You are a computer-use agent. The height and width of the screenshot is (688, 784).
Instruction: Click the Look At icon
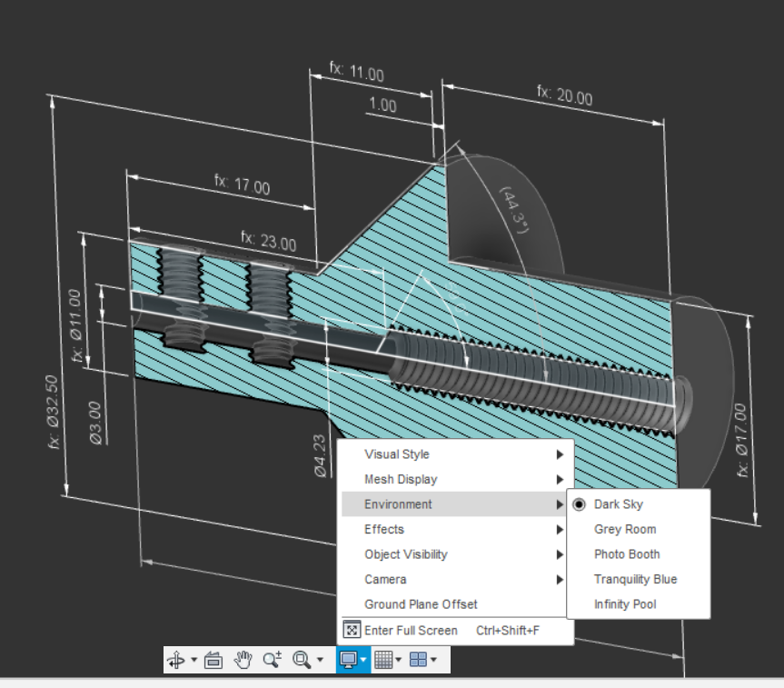click(x=213, y=660)
